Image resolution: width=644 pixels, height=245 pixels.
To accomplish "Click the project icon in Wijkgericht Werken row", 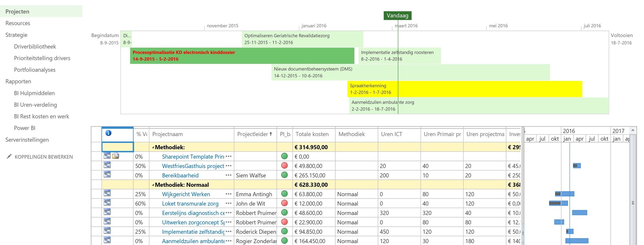I will pyautogui.click(x=107, y=193).
